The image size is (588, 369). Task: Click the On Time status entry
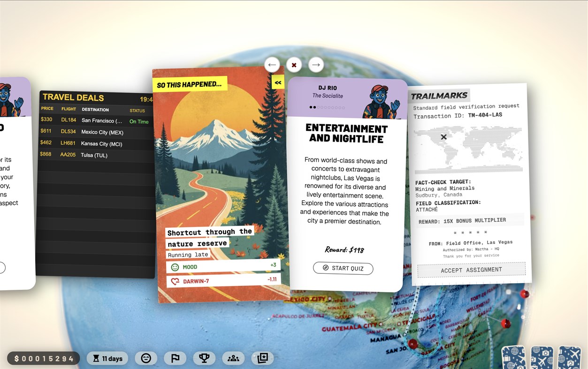(139, 121)
